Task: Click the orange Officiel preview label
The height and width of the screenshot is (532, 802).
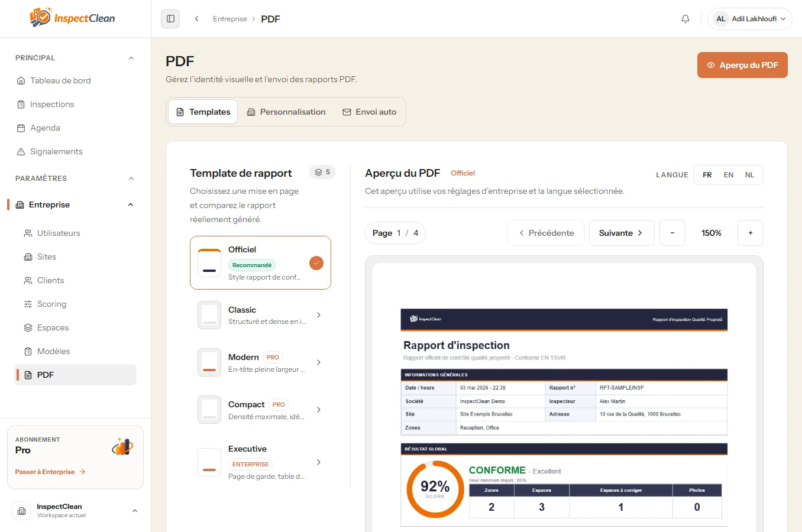Action: click(x=463, y=173)
